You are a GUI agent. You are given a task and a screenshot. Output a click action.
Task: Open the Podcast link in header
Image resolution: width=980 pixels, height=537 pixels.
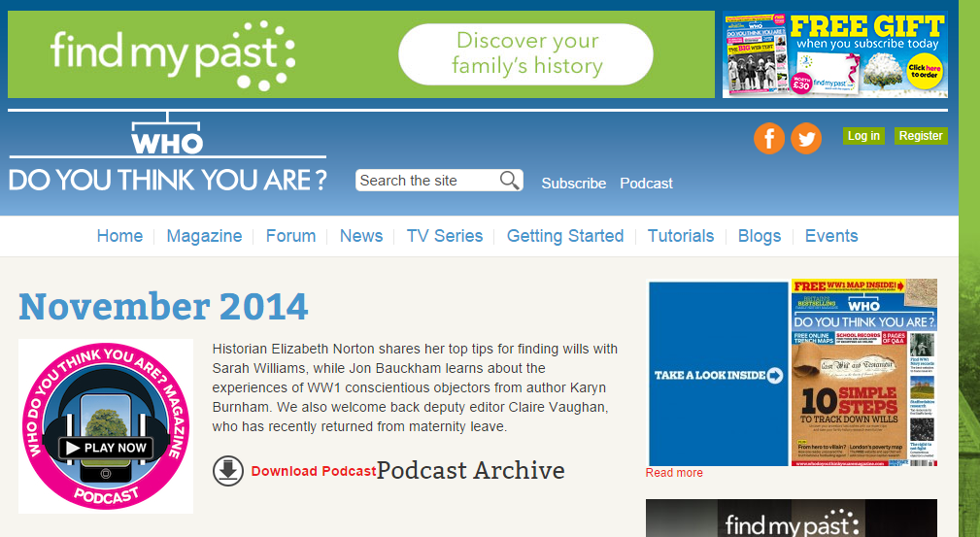pos(646,184)
